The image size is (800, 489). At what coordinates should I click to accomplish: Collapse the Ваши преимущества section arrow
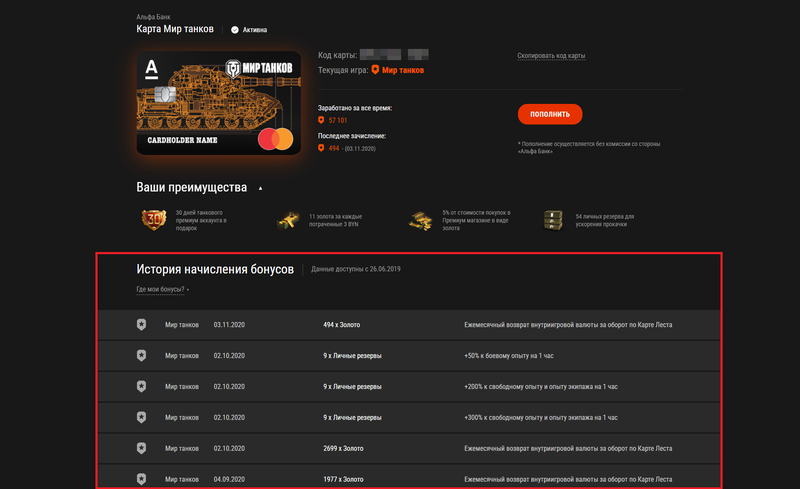pyautogui.click(x=260, y=188)
